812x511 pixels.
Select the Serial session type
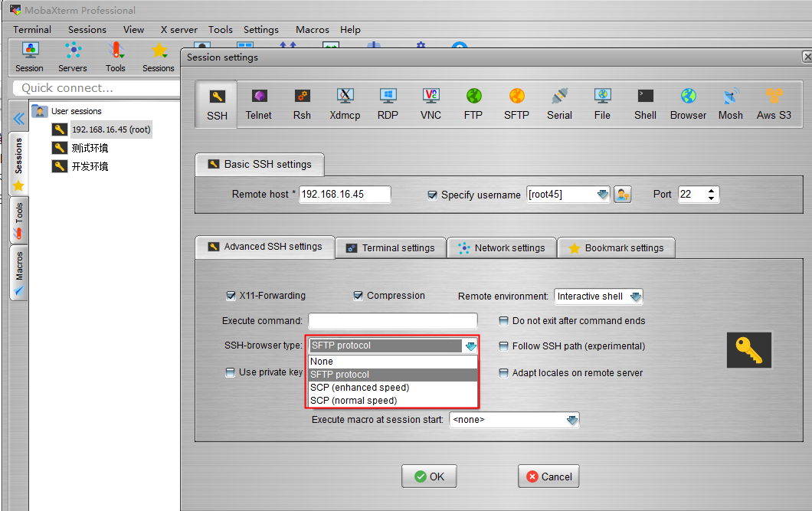(x=559, y=103)
